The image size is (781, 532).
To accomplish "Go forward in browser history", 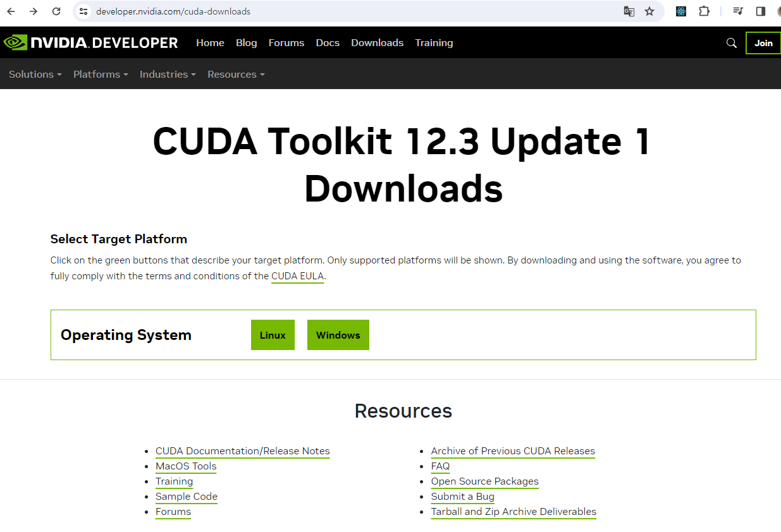I will tap(34, 11).
